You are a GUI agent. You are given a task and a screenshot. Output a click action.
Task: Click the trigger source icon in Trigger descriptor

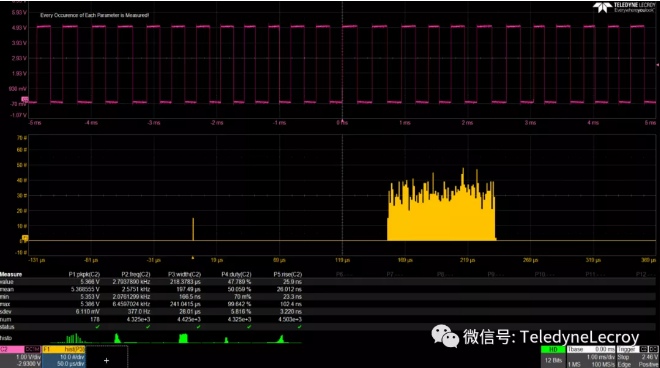(x=644, y=349)
